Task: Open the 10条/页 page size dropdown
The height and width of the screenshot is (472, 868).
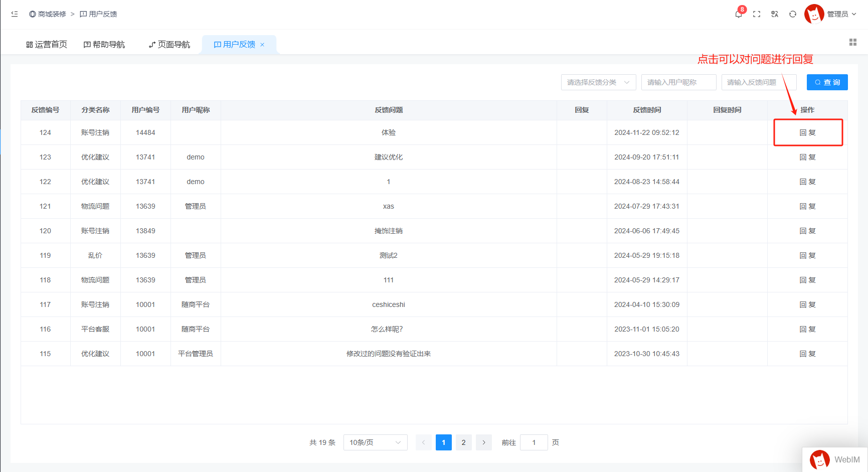Action: coord(375,442)
